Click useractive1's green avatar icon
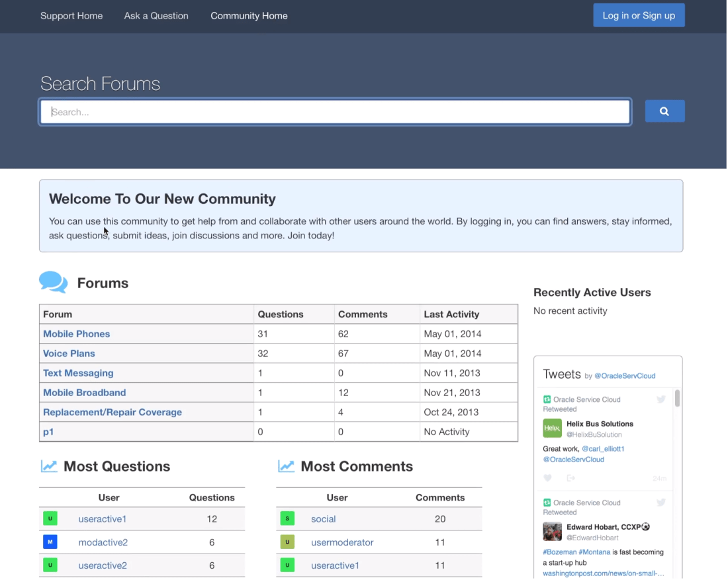Image resolution: width=728 pixels, height=586 pixels. pos(50,518)
